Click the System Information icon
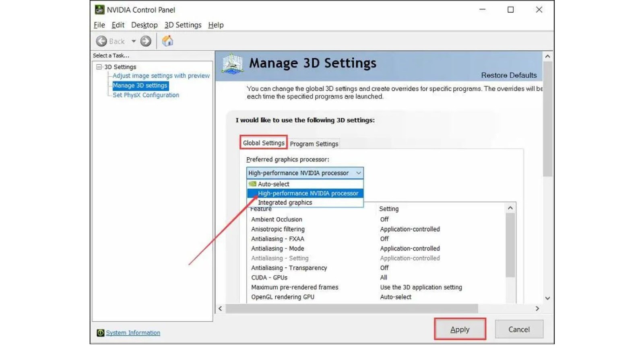This screenshot has height=362, width=644. pos(100,333)
